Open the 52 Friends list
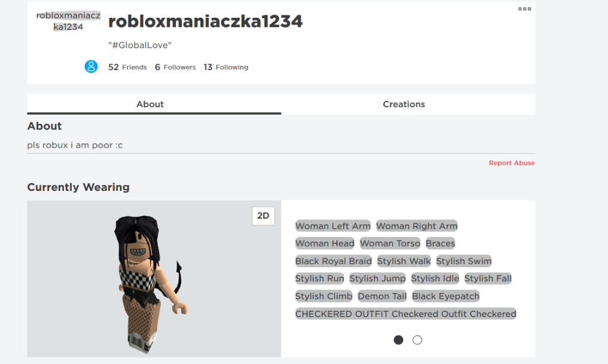Screen dimensions: 608x364 pyautogui.click(x=127, y=67)
